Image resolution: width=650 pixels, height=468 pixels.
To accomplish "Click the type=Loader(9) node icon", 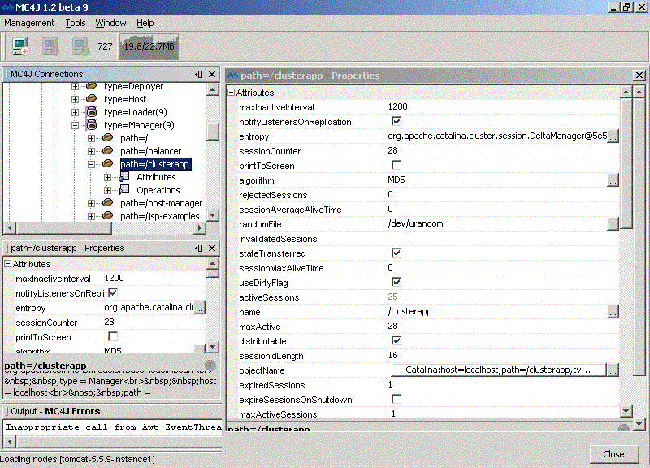I will pyautogui.click(x=92, y=113).
